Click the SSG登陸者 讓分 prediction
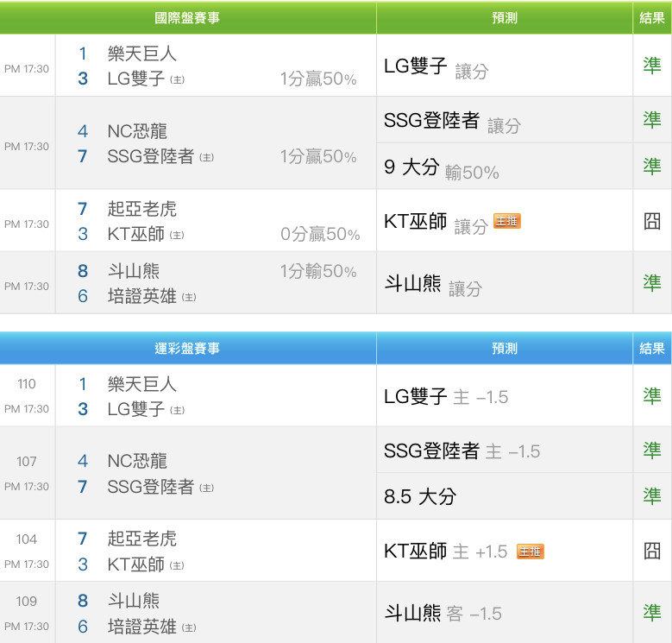Screen dimensions: 672x643 click(x=452, y=122)
